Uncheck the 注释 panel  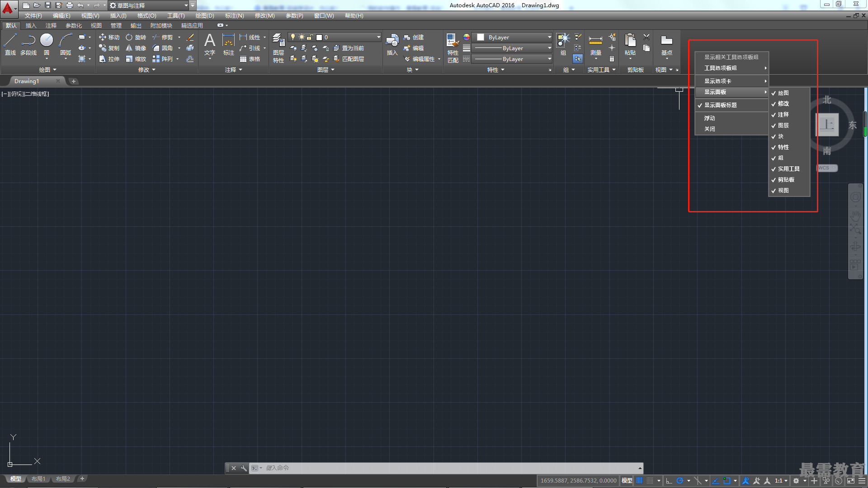click(789, 115)
